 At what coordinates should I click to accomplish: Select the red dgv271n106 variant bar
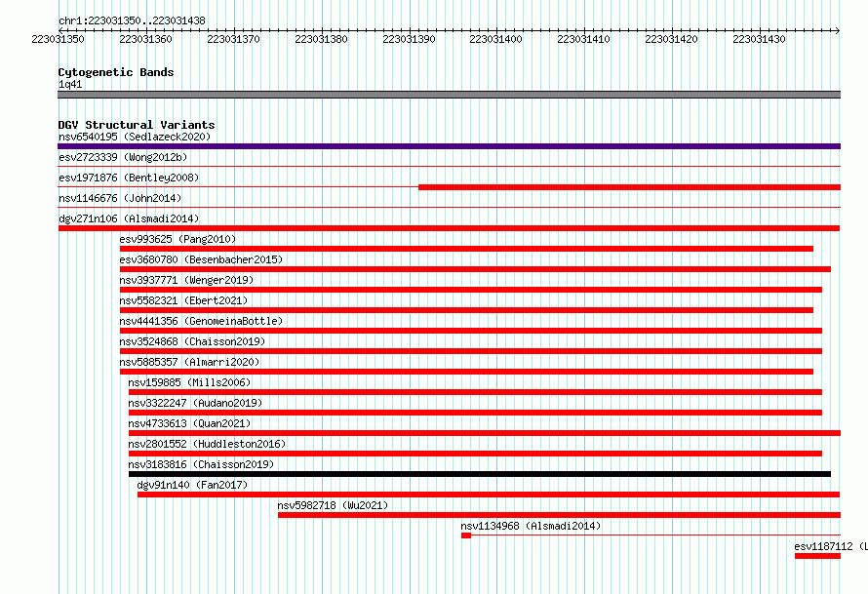pyautogui.click(x=449, y=228)
